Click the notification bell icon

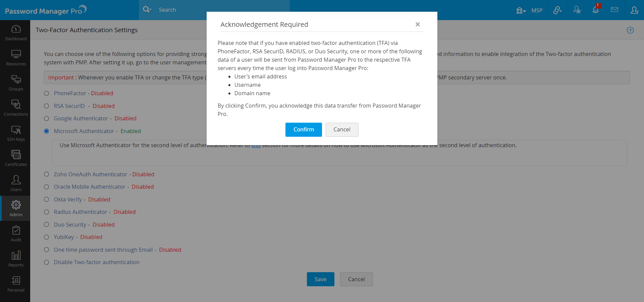click(x=596, y=10)
